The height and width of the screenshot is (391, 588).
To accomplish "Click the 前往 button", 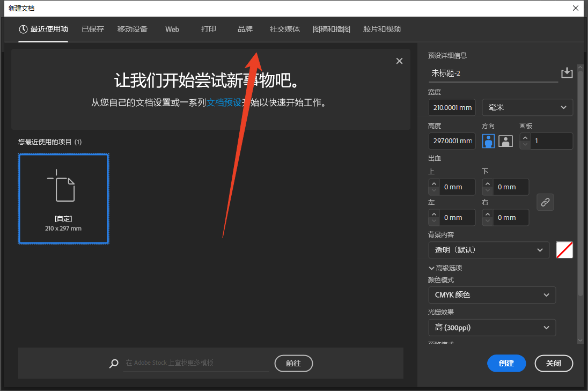I will 293,363.
